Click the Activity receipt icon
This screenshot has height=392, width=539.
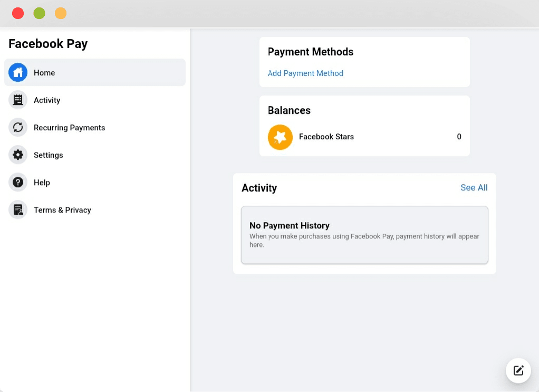[x=18, y=100]
